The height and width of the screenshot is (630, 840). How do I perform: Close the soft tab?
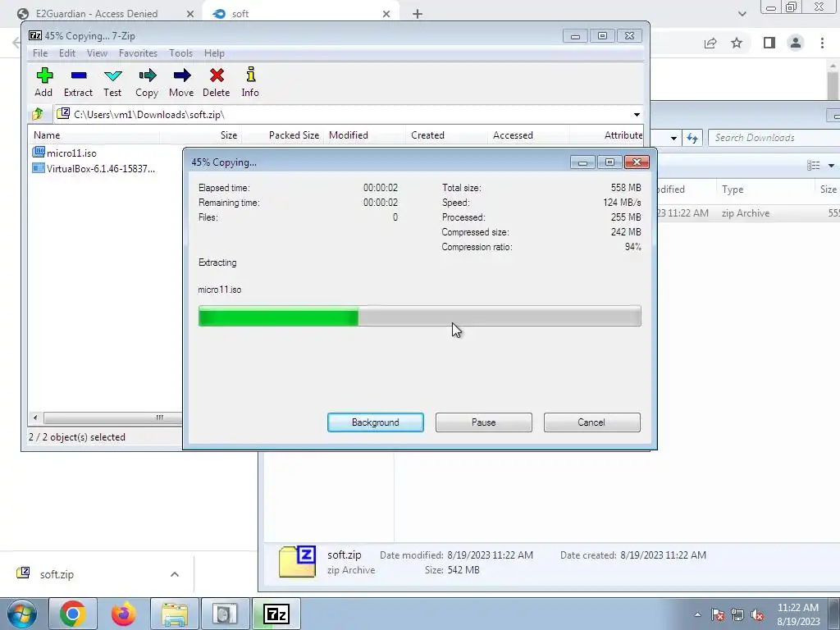coord(386,14)
